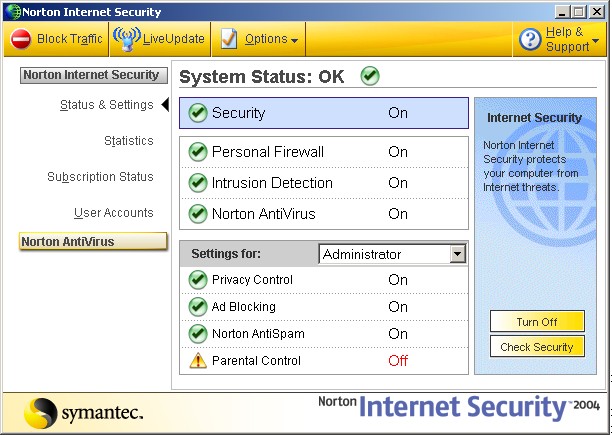Click the Turn Off button
Viewport: 612px width, 435px height.
[x=537, y=321]
